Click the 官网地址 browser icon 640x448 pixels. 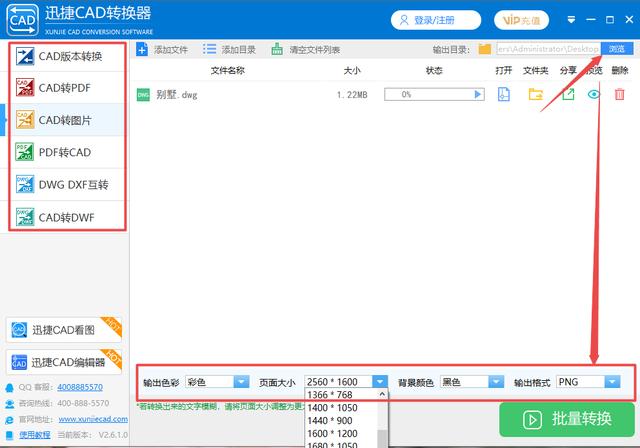[x=9, y=420]
